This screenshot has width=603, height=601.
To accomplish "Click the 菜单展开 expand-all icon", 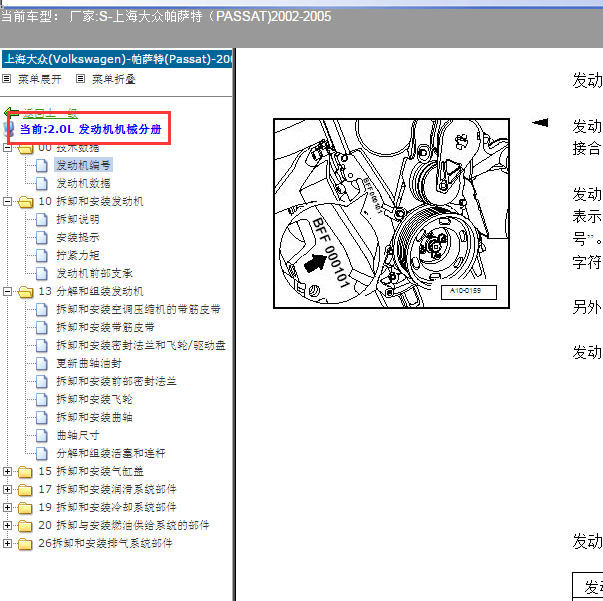I will (x=7, y=79).
